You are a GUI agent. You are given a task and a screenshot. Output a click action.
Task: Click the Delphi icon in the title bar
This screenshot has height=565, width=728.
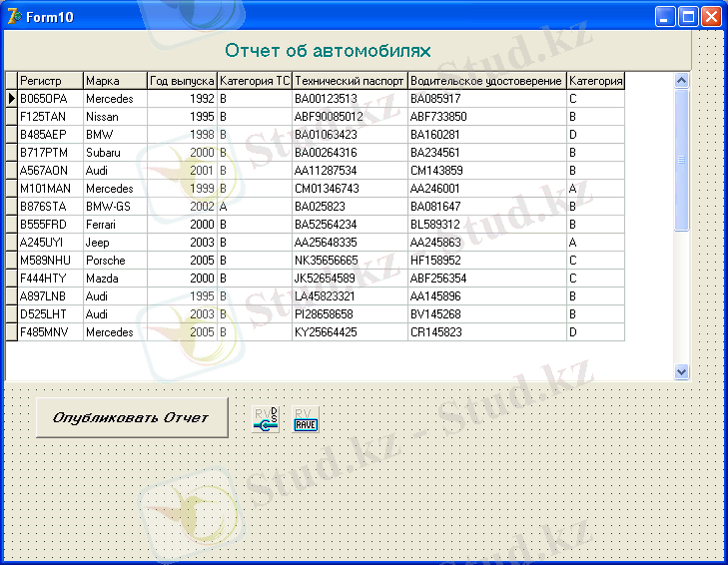[x=13, y=16]
